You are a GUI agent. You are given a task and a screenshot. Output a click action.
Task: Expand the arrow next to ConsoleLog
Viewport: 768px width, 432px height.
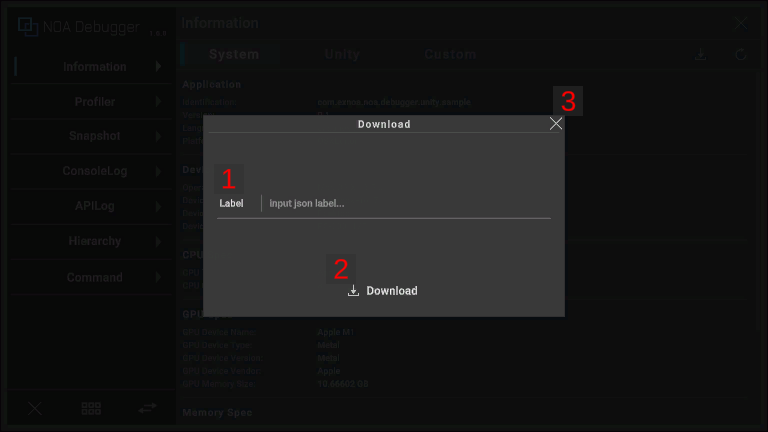[x=158, y=171]
